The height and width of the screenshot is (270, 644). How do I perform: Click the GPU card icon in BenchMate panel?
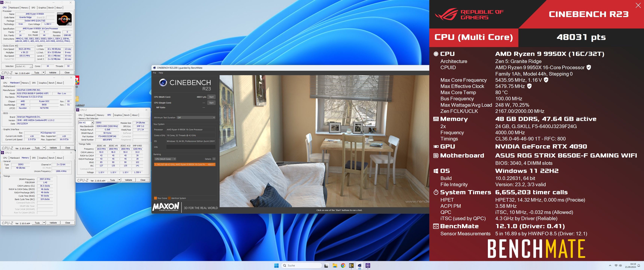tap(436, 146)
